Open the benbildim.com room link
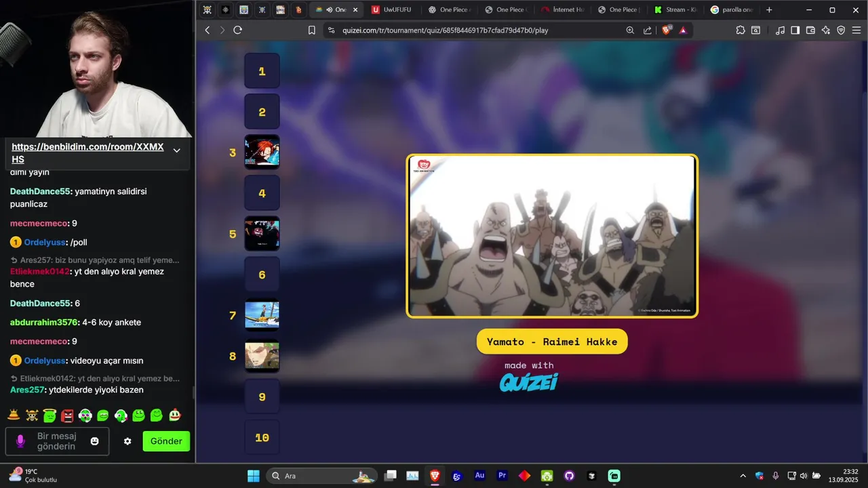Image resolution: width=868 pixels, height=488 pixels. point(87,152)
